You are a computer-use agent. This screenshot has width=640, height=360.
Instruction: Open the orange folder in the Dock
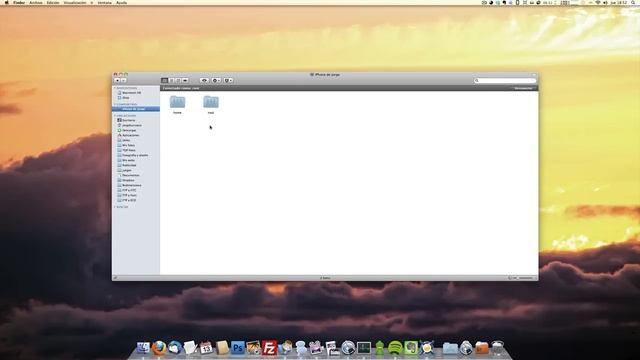tap(482, 348)
